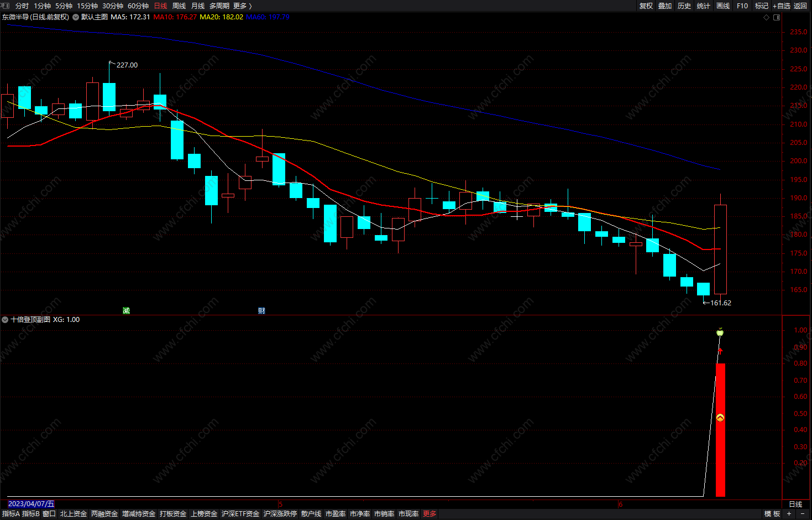Click the 日线 label at bottom right

795,504
